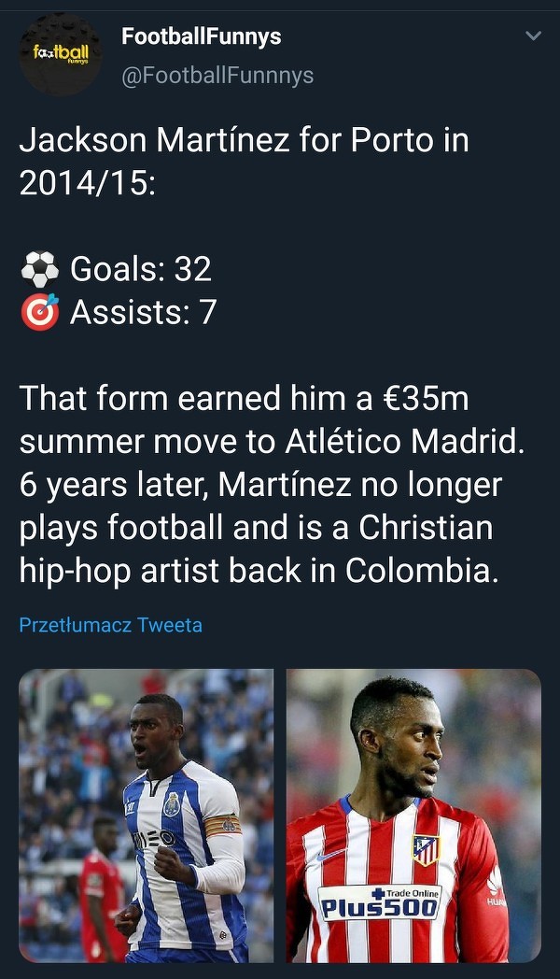The width and height of the screenshot is (560, 979).
Task: Open the FootballFunnys profile avatar
Action: coord(61,54)
